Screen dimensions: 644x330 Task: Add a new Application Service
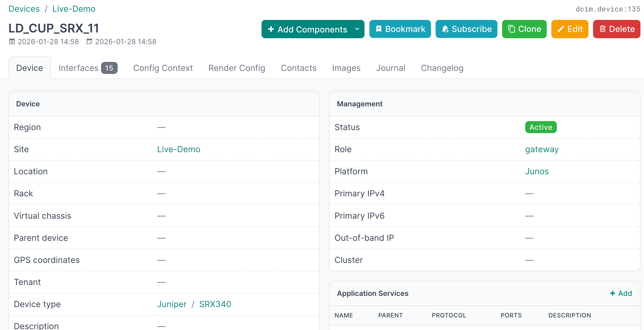pos(621,293)
